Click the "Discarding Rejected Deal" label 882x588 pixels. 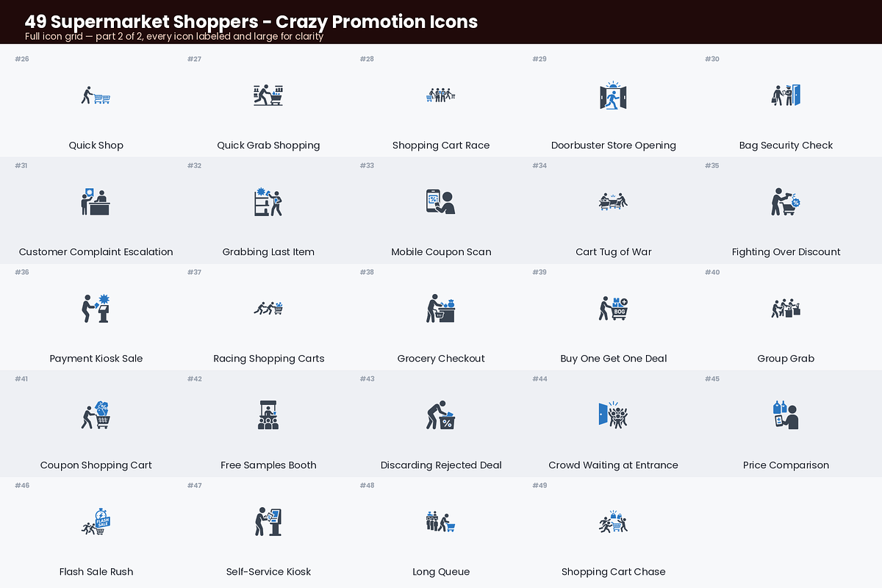(x=441, y=465)
